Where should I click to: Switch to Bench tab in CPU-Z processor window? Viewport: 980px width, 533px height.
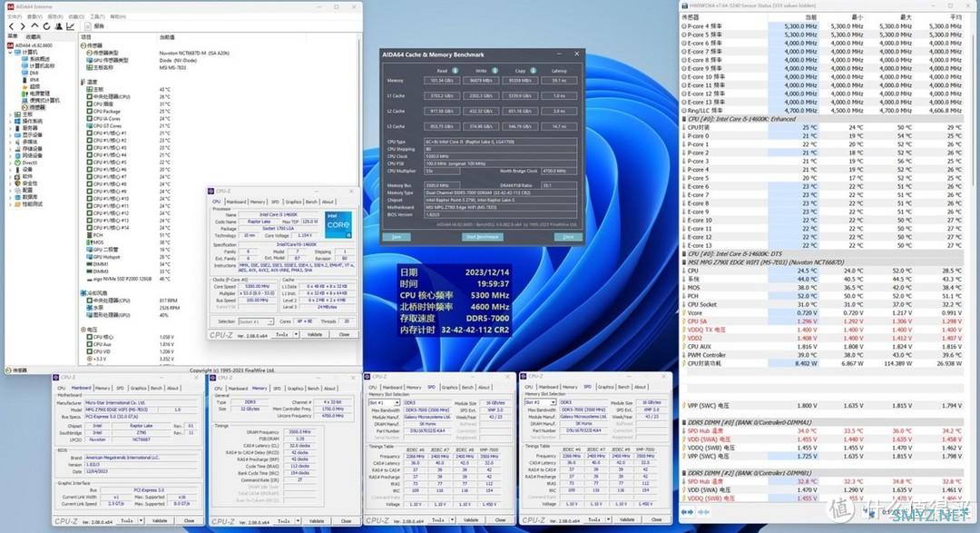coord(311,202)
